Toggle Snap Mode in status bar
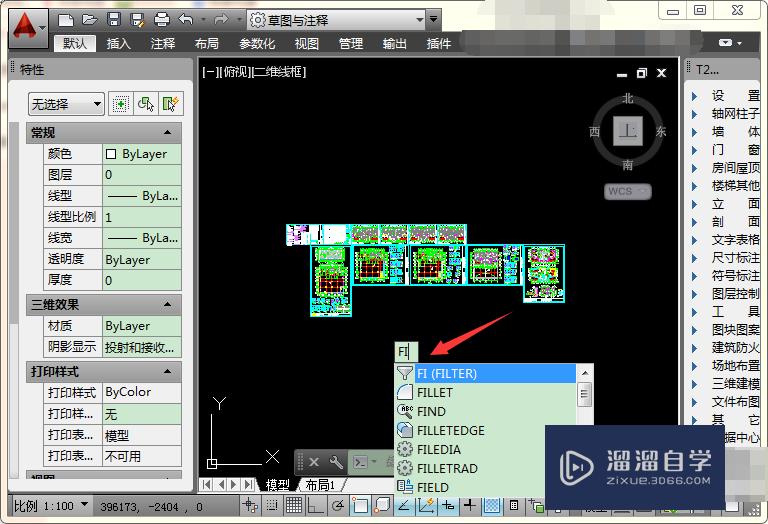Viewport: 768px width, 524px height. 272,505
